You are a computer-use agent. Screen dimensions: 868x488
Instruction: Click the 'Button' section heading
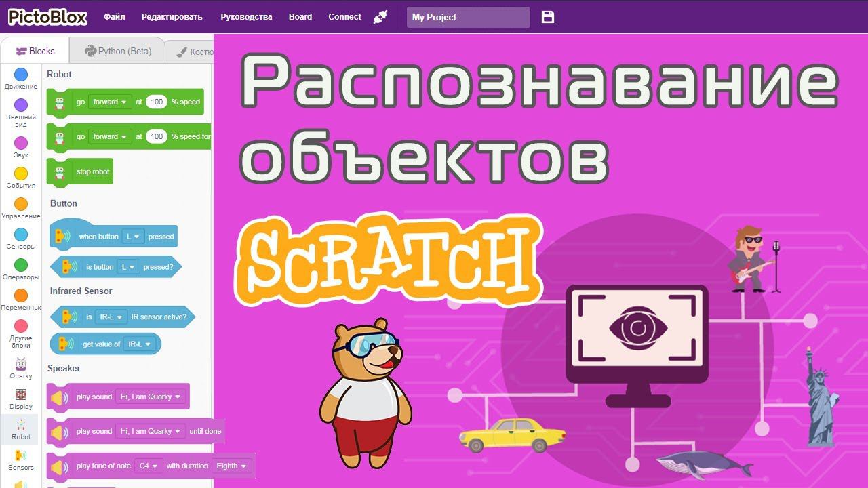[64, 203]
